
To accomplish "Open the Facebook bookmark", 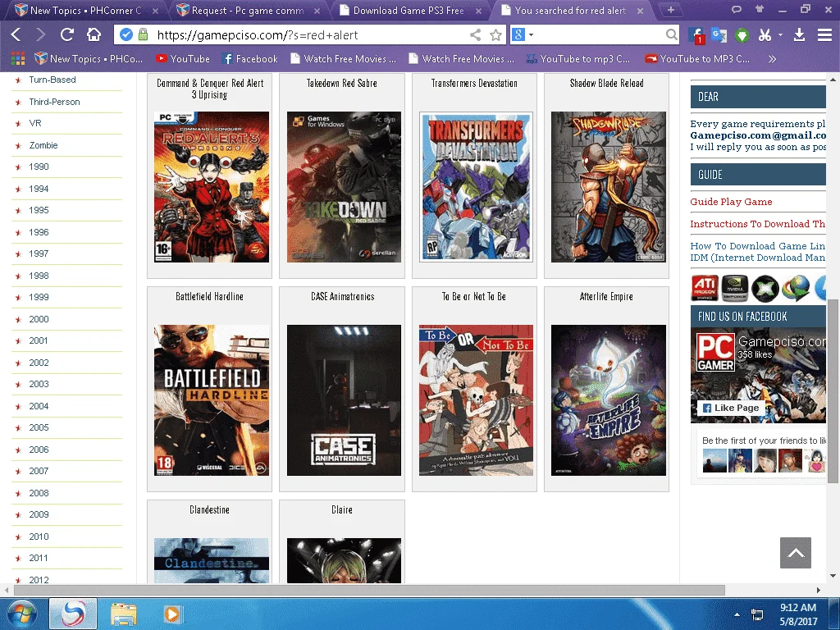I will pyautogui.click(x=249, y=59).
